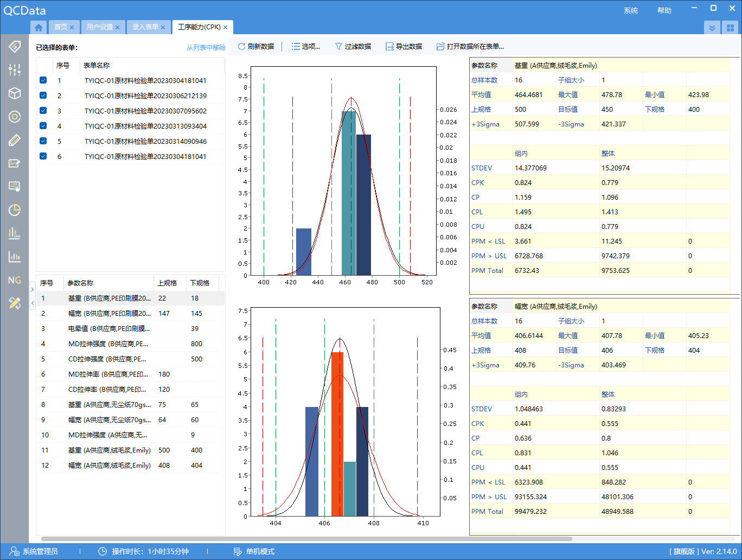This screenshot has width=742, height=560.
Task: Click the CPK bar chart sidebar icon
Action: point(15,233)
